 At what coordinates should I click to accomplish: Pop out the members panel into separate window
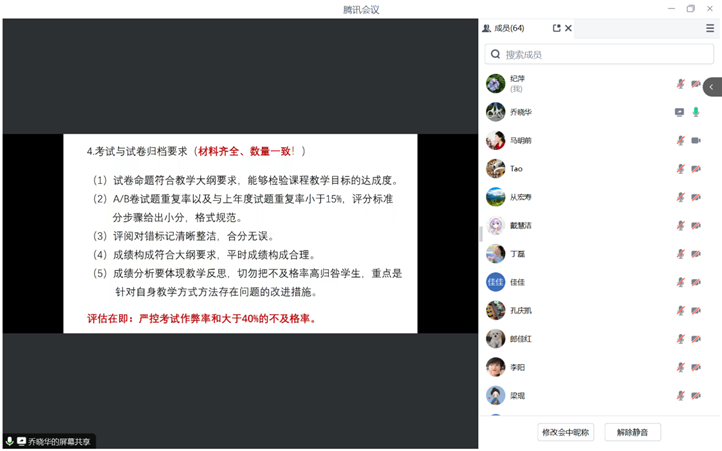click(x=556, y=29)
